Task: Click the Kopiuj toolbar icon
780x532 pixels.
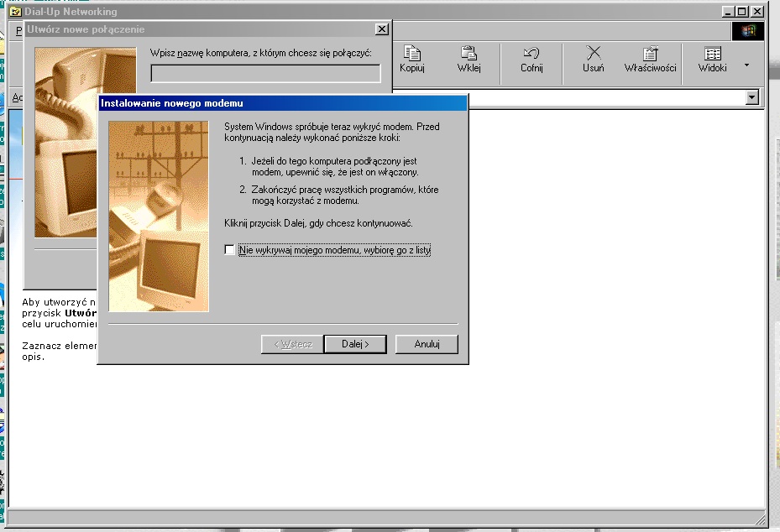Action: click(412, 60)
